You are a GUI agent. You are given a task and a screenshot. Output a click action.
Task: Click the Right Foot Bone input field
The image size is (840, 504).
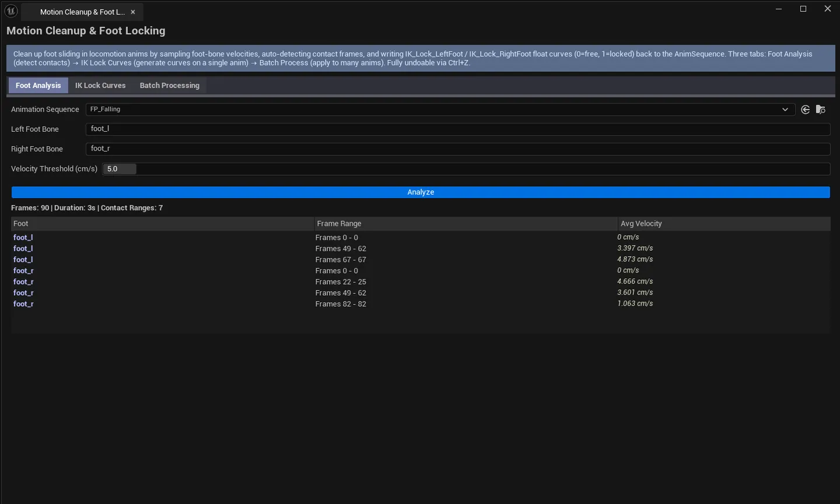click(x=458, y=149)
